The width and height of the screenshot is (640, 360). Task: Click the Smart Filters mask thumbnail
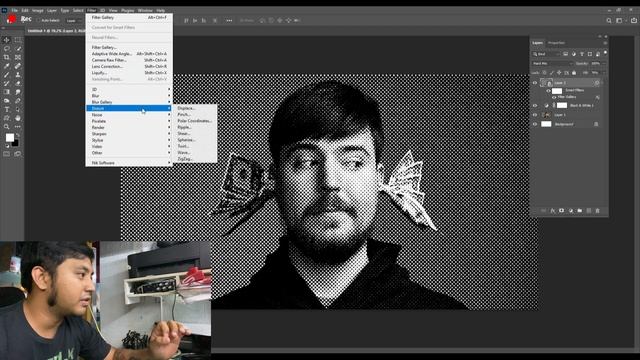557,91
